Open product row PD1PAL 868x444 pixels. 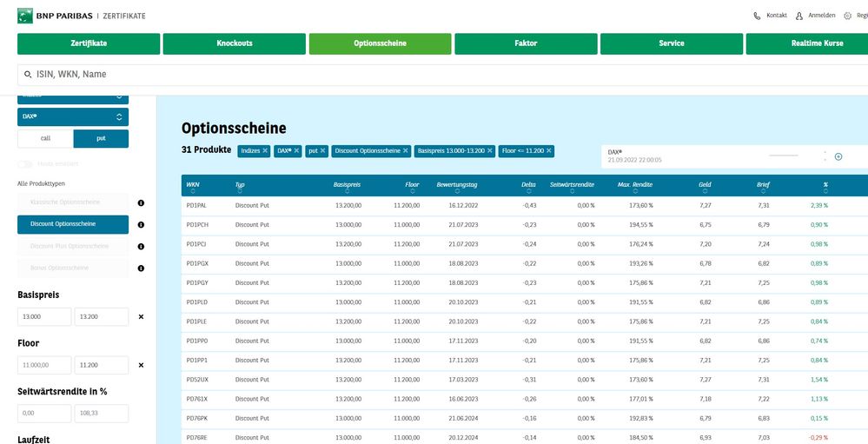tap(525, 205)
